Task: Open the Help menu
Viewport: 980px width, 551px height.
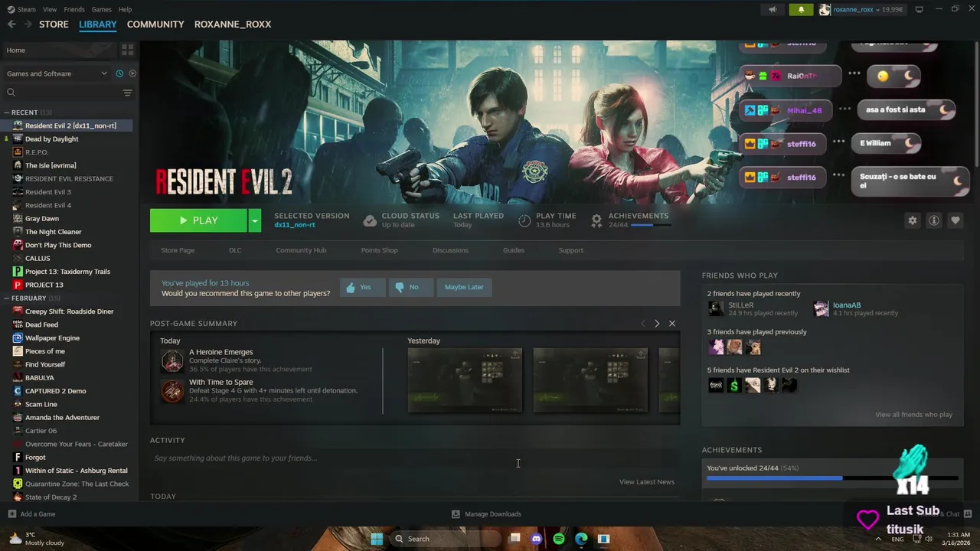Action: (x=125, y=9)
